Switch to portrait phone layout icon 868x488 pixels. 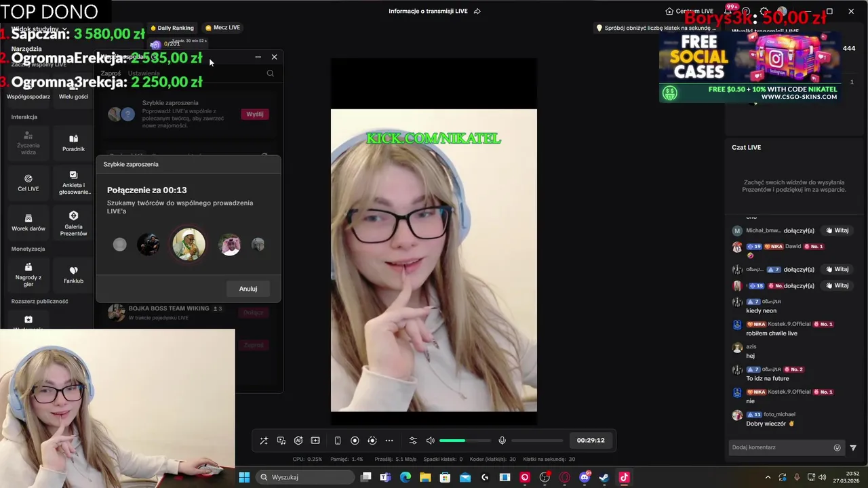(x=338, y=441)
